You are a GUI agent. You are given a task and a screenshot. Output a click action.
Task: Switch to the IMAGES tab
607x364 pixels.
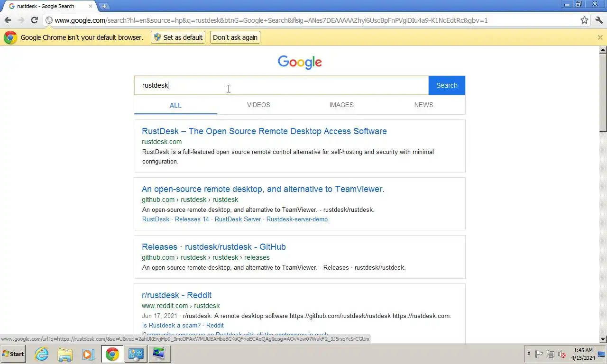[x=341, y=105]
